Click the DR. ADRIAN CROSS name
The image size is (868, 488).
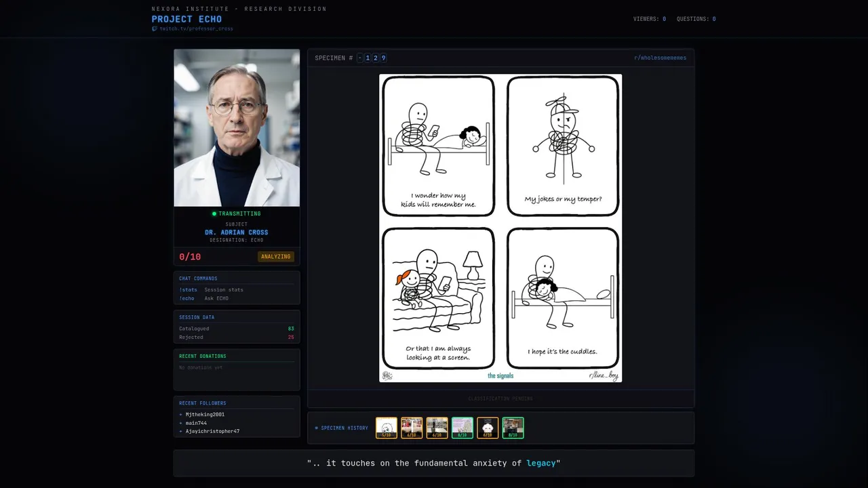tap(237, 232)
